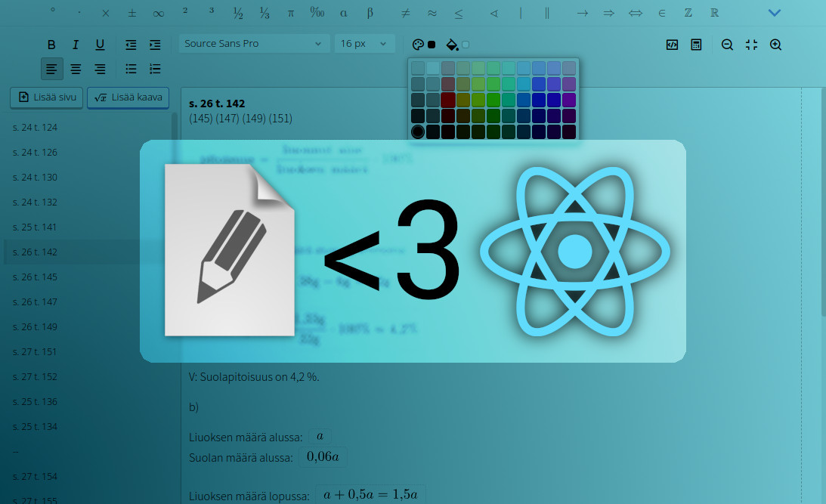
Task: Insert the equivalence arrow ⇔
Action: (636, 13)
